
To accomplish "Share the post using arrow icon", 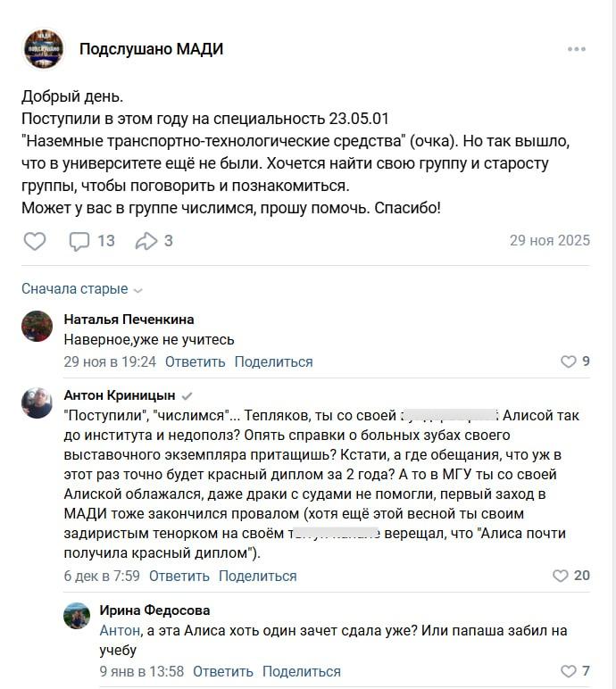I will pyautogui.click(x=146, y=241).
